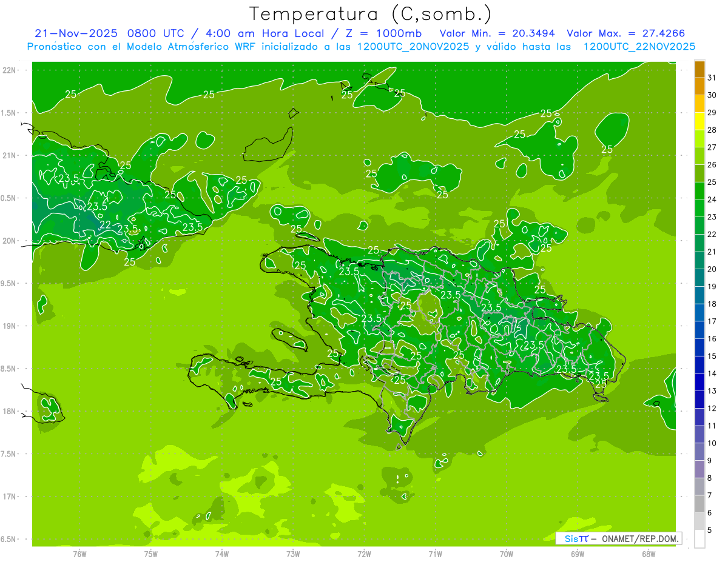
Task: Click the legend value '16'
Action: click(712, 338)
